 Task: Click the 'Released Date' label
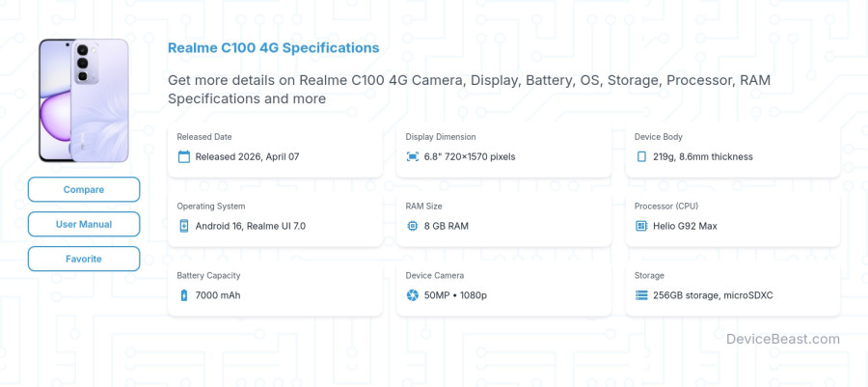[204, 137]
